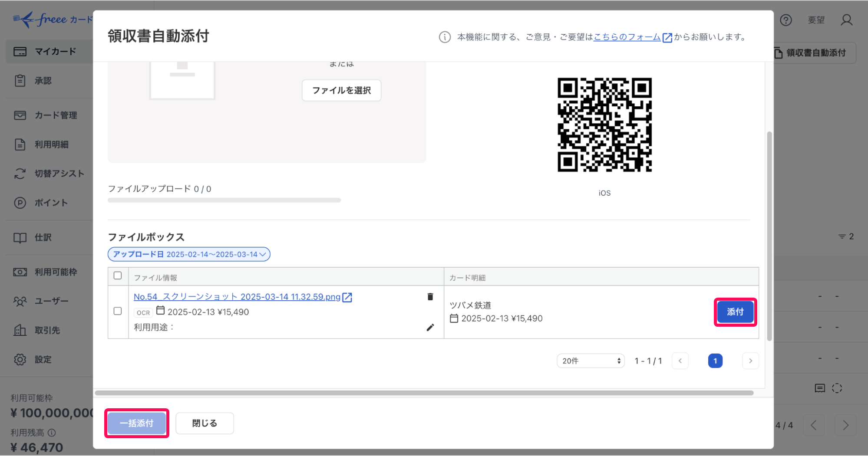Screen dimensions: 868x456
Task: Click the freee カード logo
Action: 53,20
